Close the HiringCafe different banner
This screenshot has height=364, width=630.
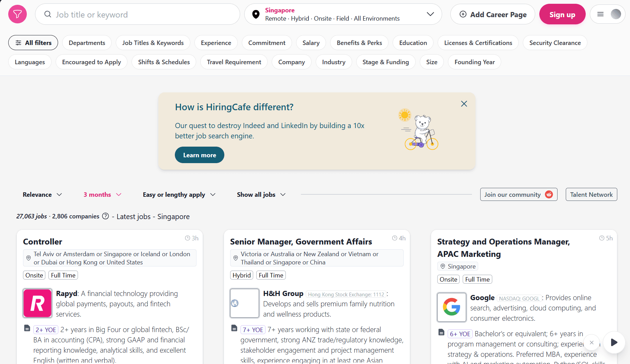[464, 104]
